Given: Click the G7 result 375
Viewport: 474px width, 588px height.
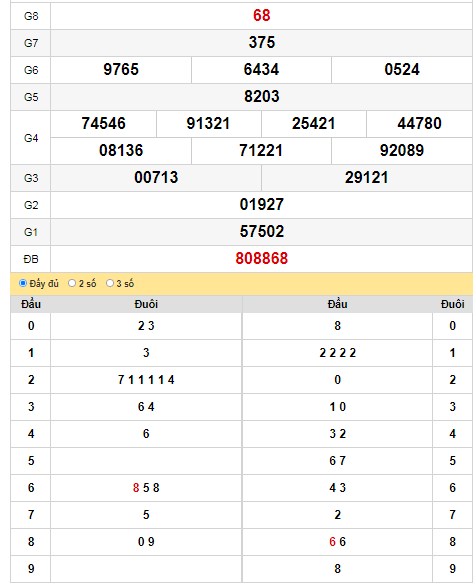Looking at the screenshot, I should tap(261, 42).
